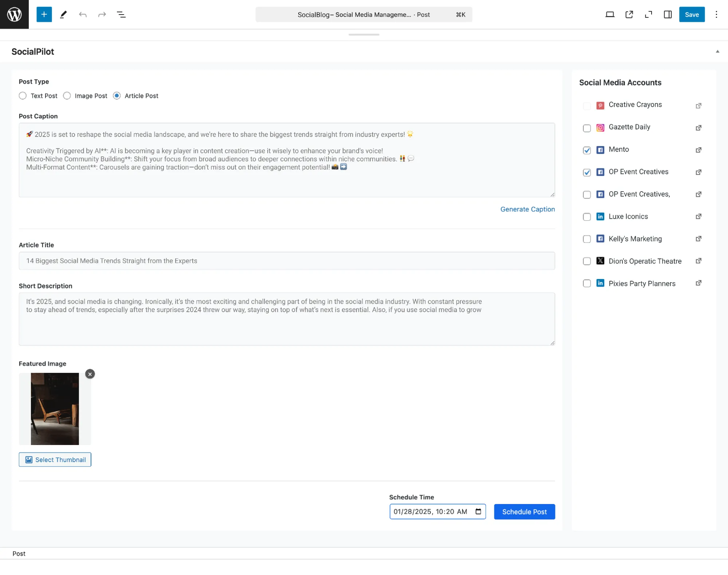Open the Schedule Time calendar picker
Viewport: 728px width, 575px height.
(478, 511)
